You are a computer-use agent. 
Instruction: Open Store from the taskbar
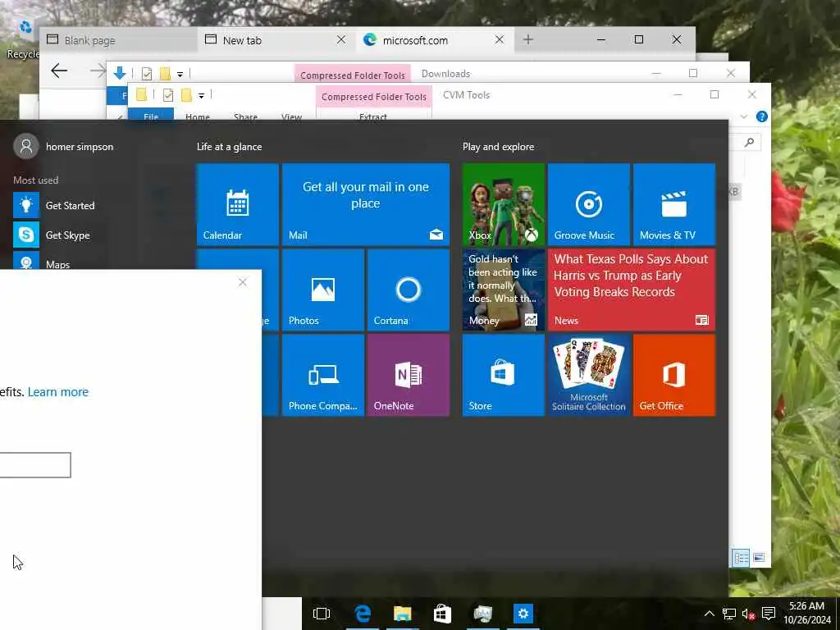[x=442, y=614]
